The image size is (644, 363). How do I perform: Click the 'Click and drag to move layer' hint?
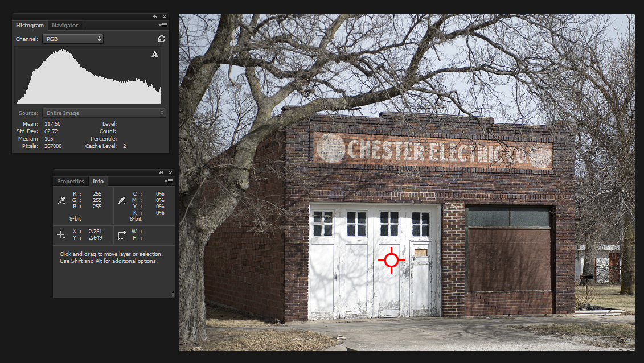click(x=111, y=254)
